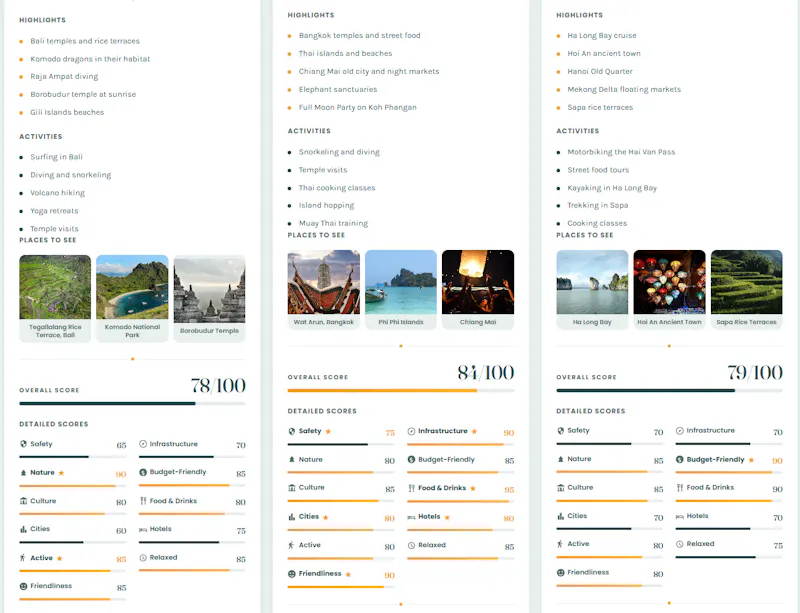Click the 84/100 overall score value

[x=486, y=373]
